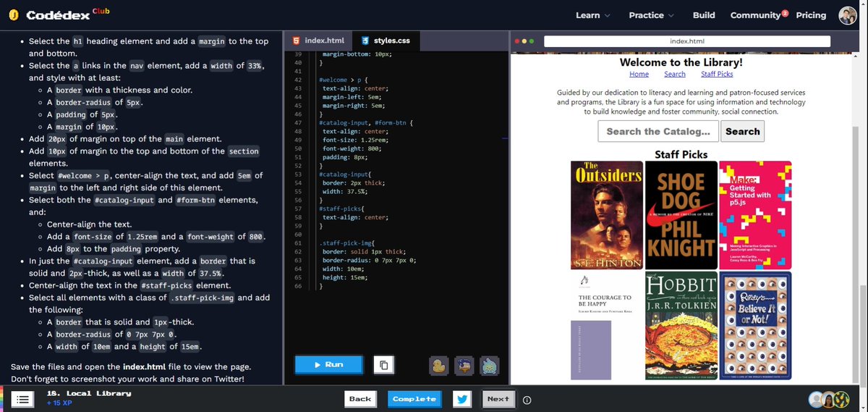Click the green window dot in preview

pos(533,41)
